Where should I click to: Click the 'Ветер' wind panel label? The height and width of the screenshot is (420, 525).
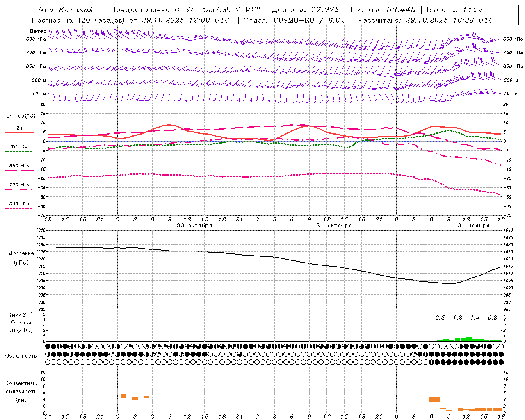click(x=38, y=31)
